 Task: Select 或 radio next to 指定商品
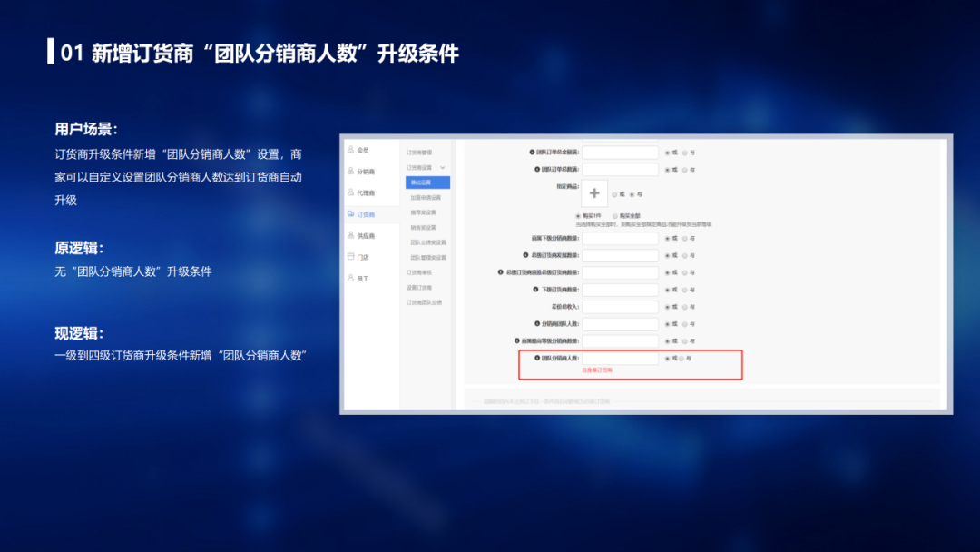614,194
